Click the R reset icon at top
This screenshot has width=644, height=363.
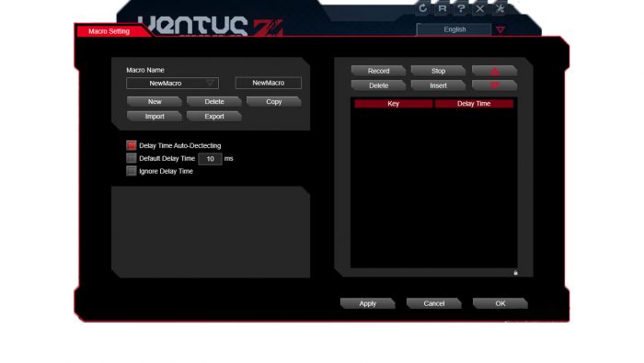442,8
